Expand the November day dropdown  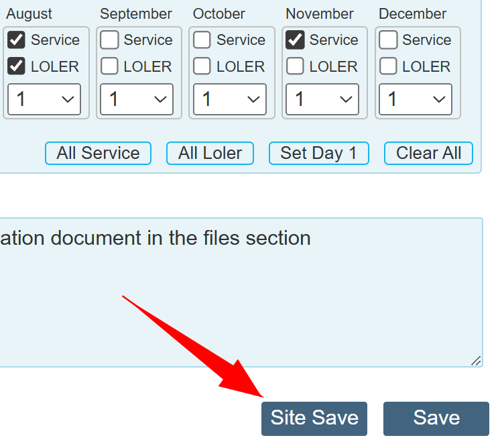322,99
